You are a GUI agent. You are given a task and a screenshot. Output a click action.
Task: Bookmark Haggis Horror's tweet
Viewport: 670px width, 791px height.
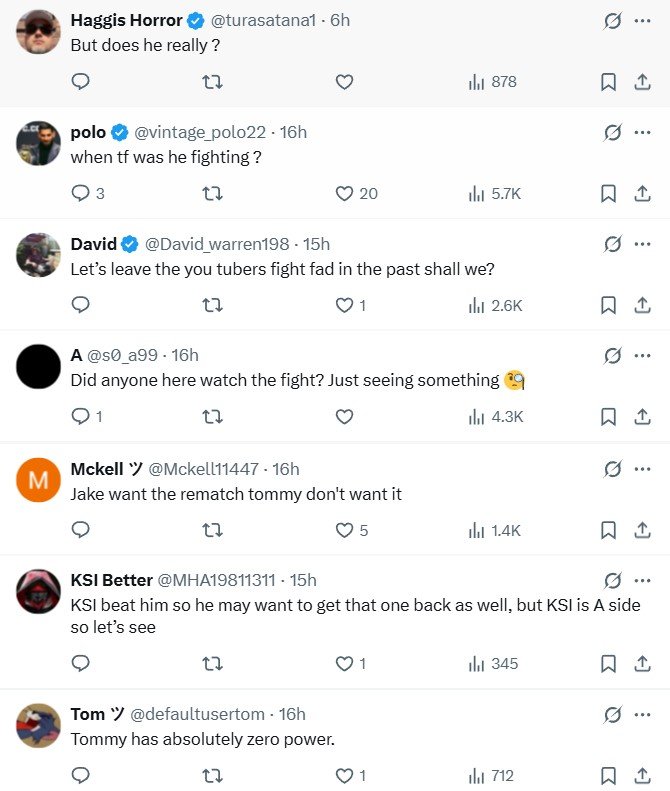pyautogui.click(x=608, y=82)
